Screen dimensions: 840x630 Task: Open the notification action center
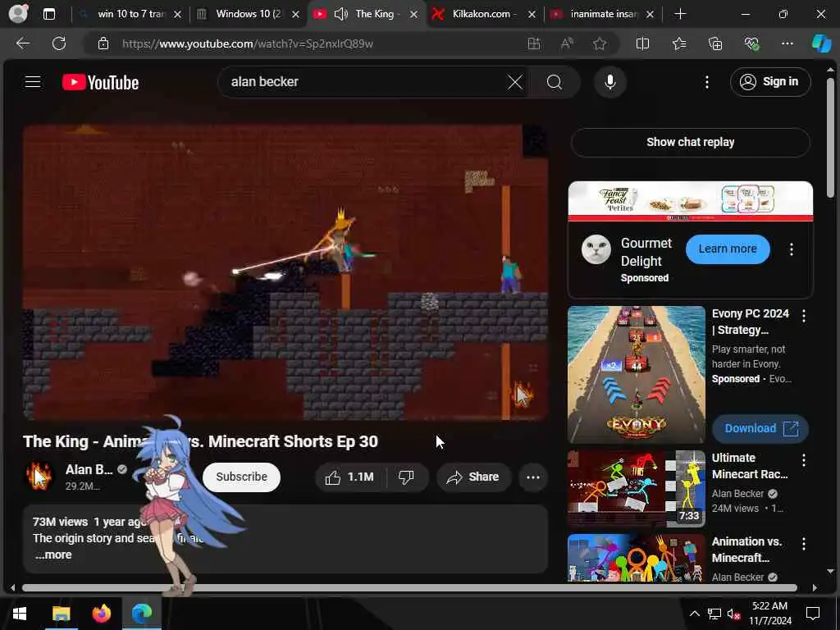813,614
